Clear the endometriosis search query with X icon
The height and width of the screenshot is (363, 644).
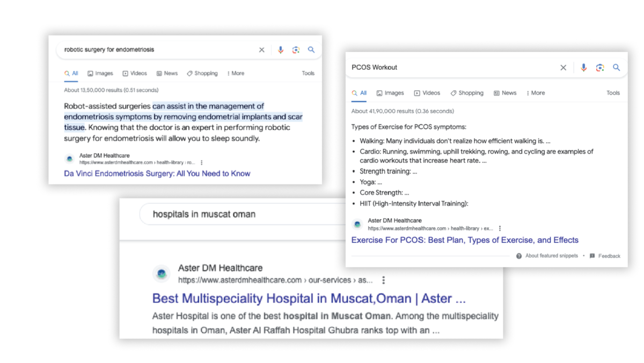click(262, 50)
